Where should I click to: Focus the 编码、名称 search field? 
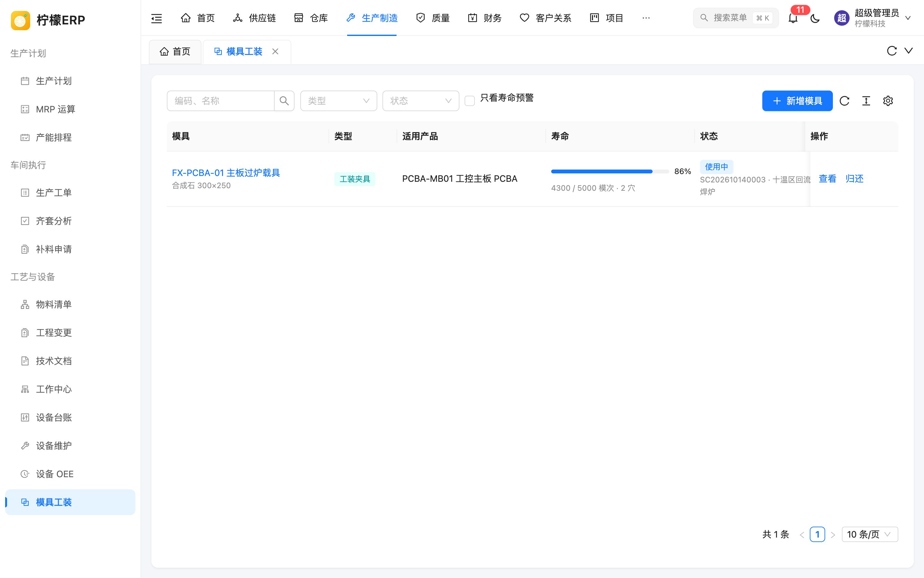click(x=221, y=101)
